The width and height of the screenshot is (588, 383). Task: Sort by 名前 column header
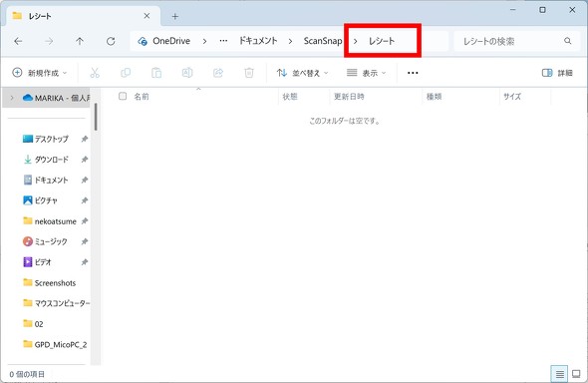(142, 97)
